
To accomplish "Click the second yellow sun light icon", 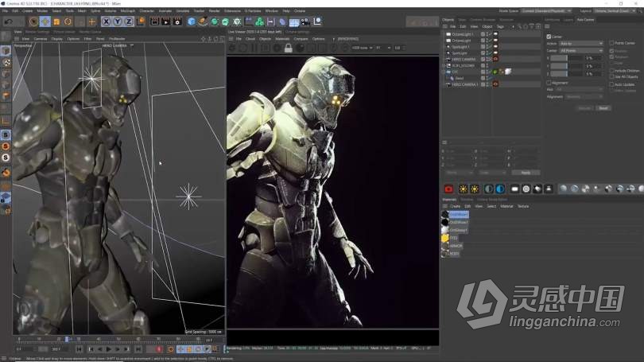I will [x=475, y=189].
